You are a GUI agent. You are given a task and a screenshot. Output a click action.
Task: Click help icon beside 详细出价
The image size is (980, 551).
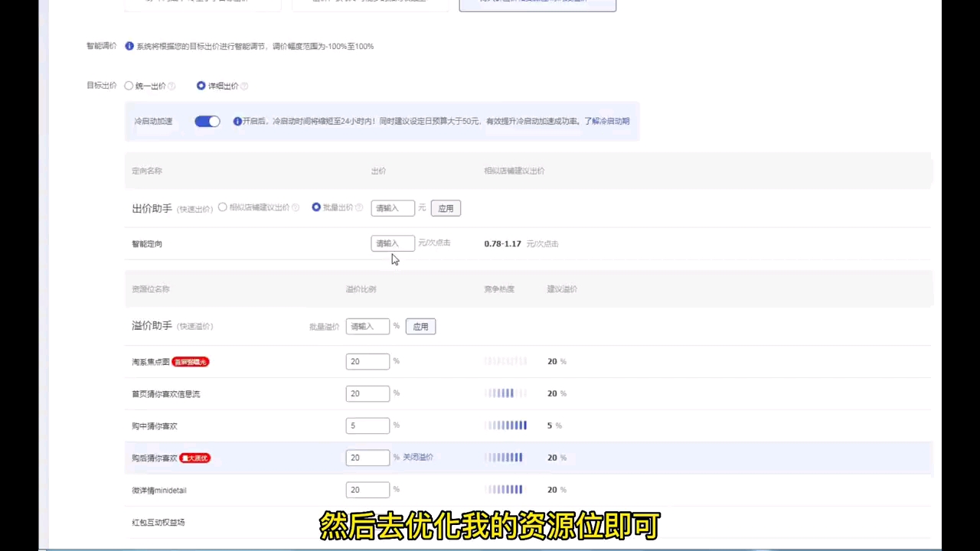coord(244,86)
